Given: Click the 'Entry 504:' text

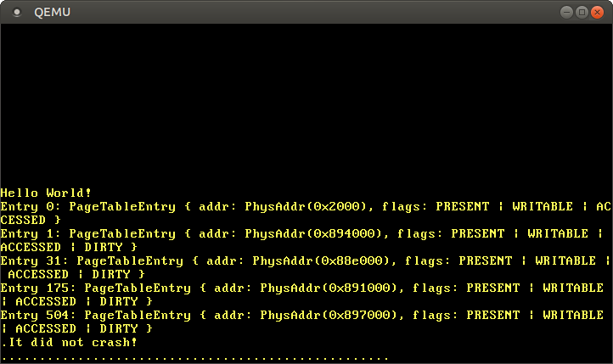Looking at the screenshot, I should pyautogui.click(x=38, y=315).
